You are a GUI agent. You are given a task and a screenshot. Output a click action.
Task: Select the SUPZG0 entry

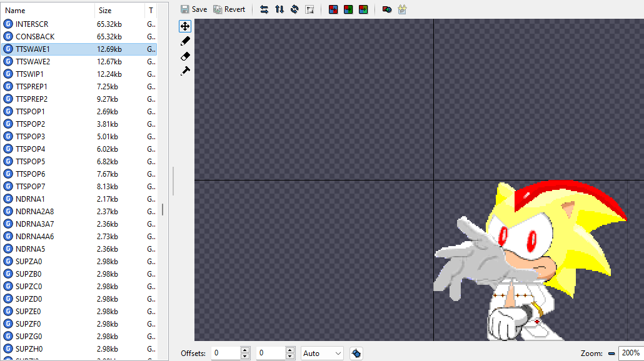pos(79,337)
